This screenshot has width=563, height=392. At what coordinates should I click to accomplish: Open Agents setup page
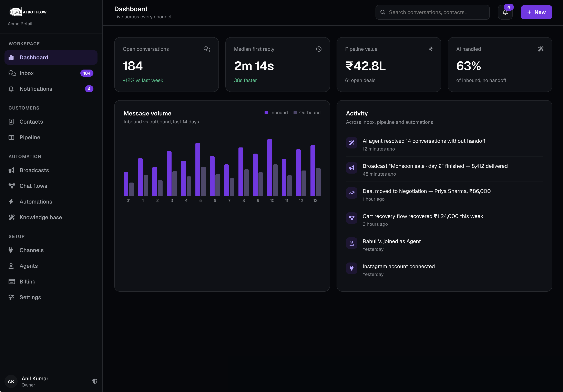pos(51,266)
